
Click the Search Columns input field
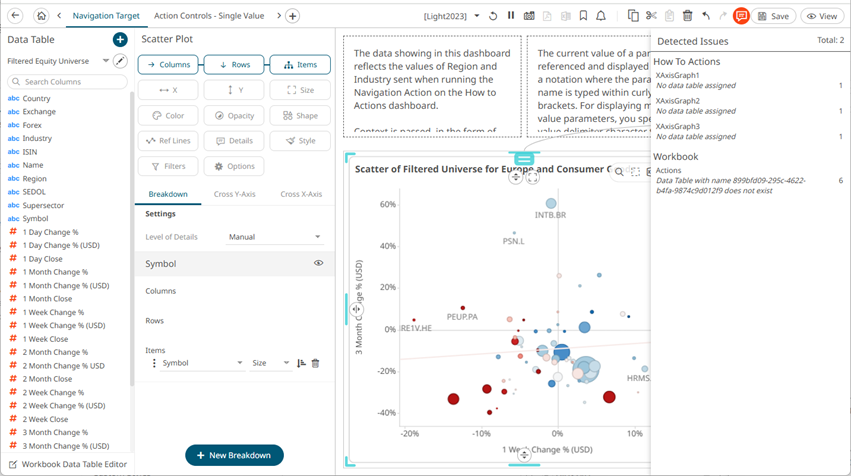click(70, 82)
